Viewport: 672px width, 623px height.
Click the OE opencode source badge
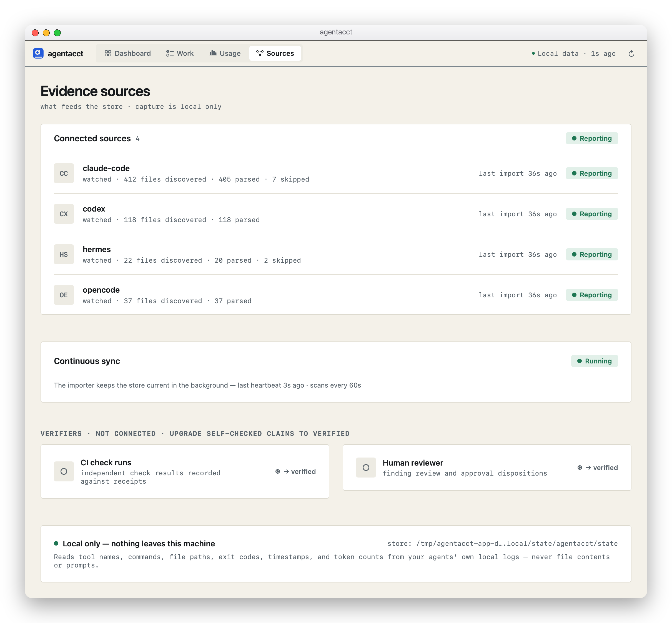click(64, 295)
